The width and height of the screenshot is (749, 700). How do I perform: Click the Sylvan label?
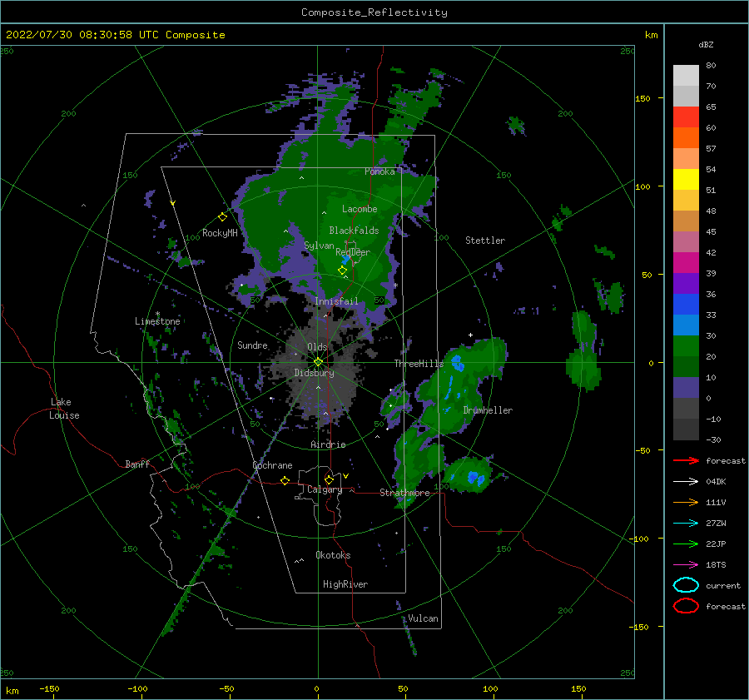(319, 246)
